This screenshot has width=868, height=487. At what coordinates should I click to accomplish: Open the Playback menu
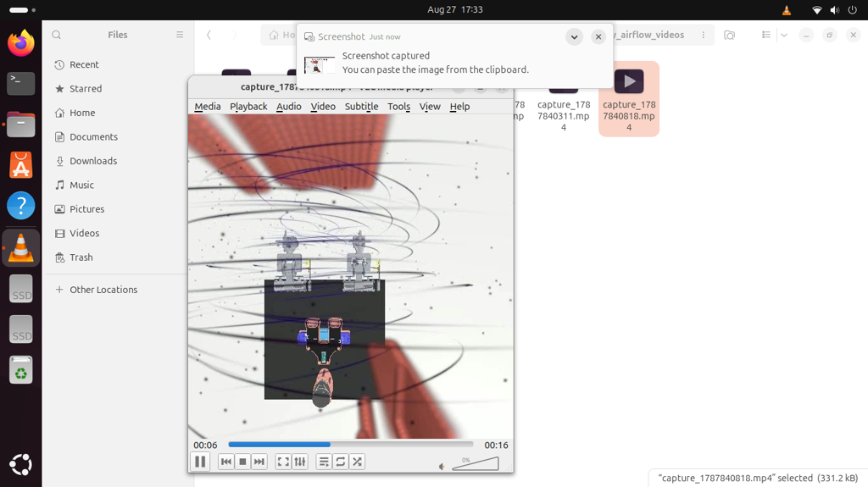pyautogui.click(x=248, y=106)
